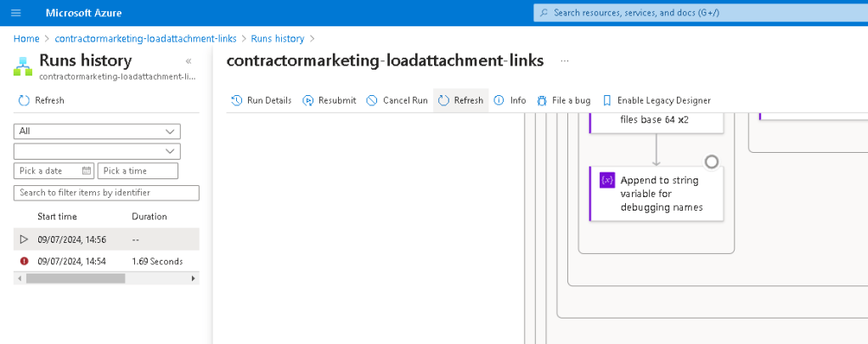Click the 1.69 Seconds duration cell
The width and height of the screenshot is (868, 344).
tap(157, 261)
